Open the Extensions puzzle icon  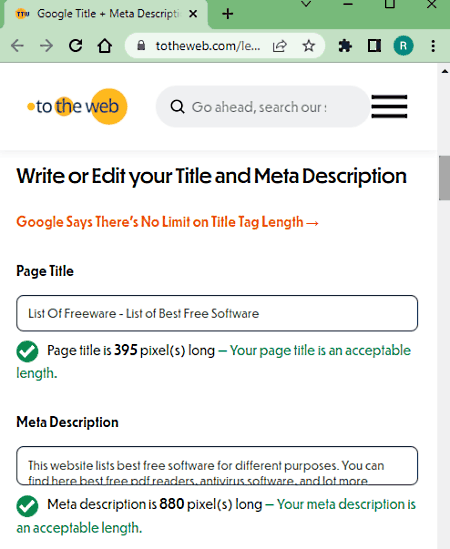coord(345,46)
